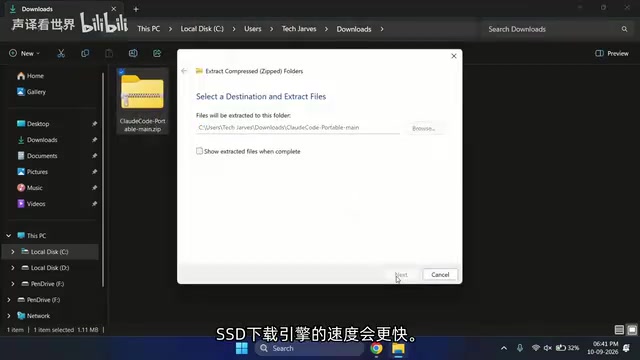Switch to details view layout

619,329
